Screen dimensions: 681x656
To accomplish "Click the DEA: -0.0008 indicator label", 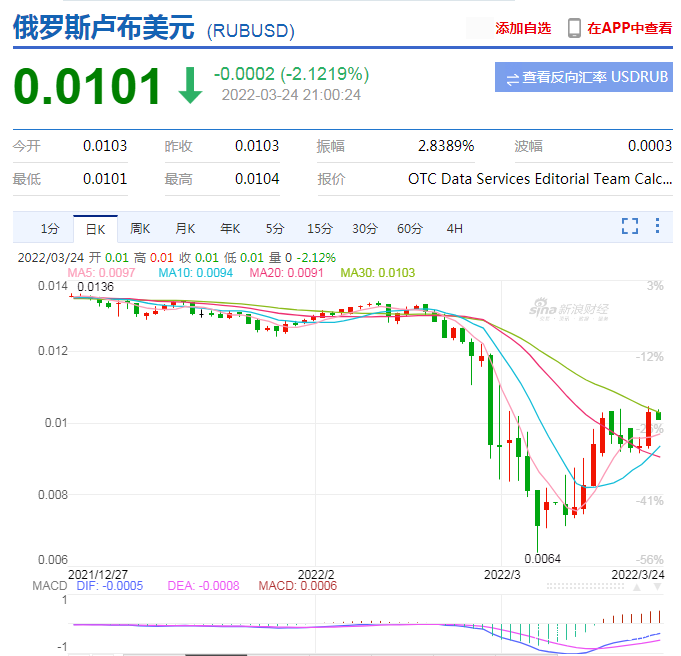I will point(203,586).
